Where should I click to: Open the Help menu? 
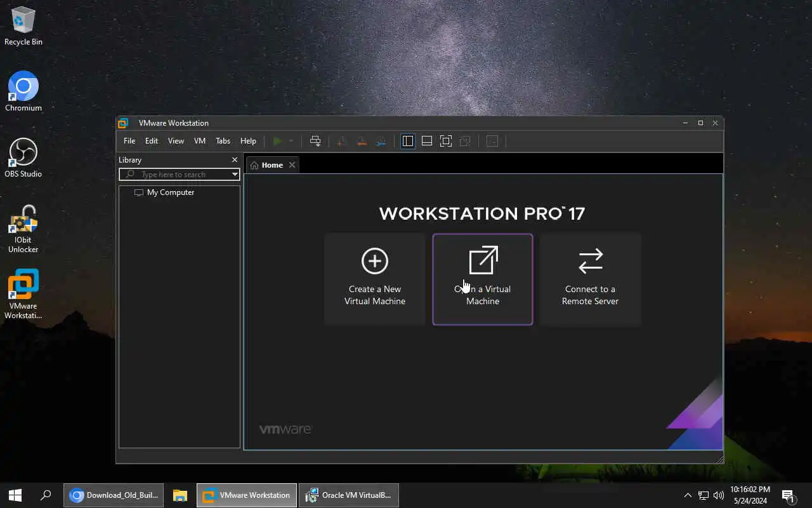[248, 141]
